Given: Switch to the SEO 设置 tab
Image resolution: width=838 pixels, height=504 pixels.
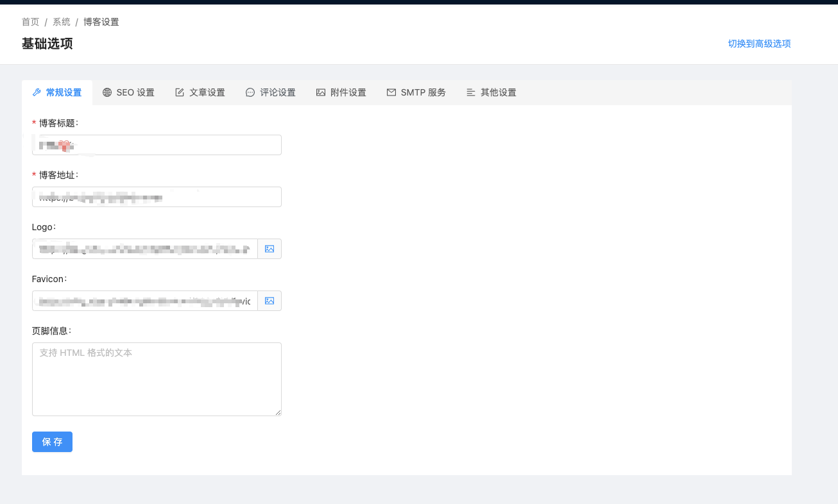Looking at the screenshot, I should (128, 92).
